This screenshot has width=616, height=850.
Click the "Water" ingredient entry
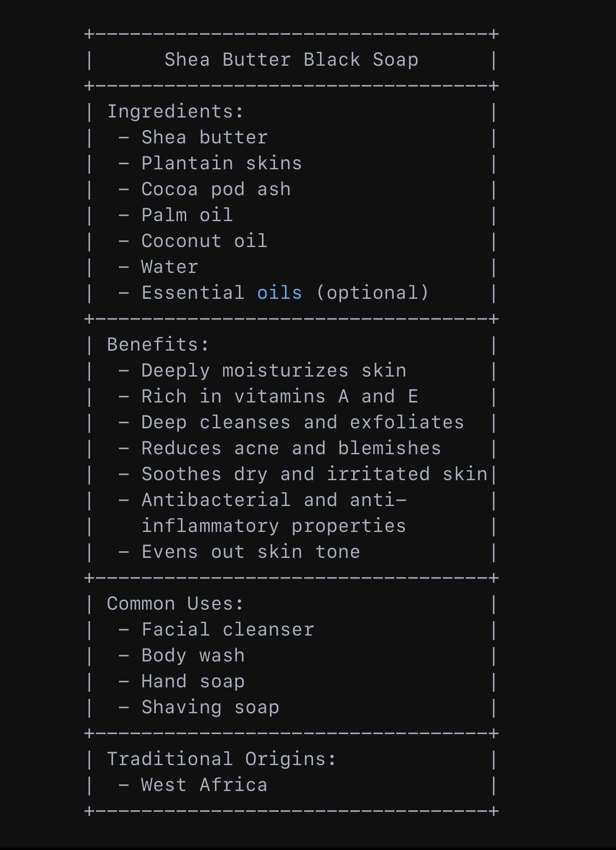pyautogui.click(x=169, y=267)
